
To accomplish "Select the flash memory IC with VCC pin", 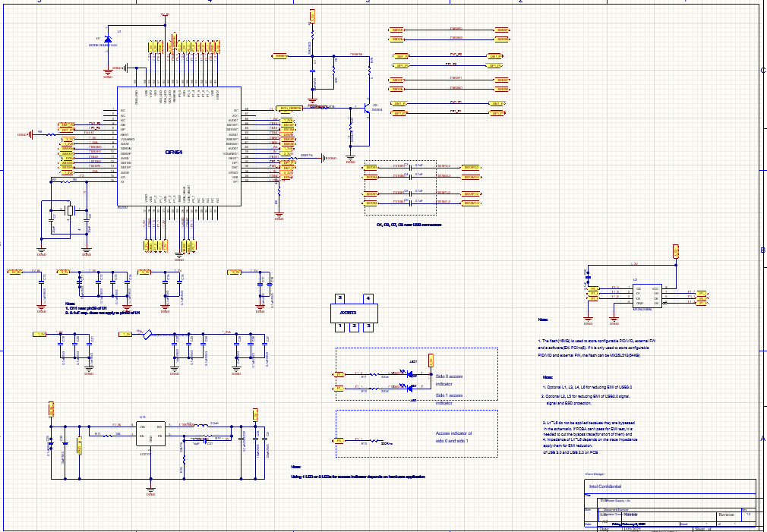I will [x=648, y=296].
